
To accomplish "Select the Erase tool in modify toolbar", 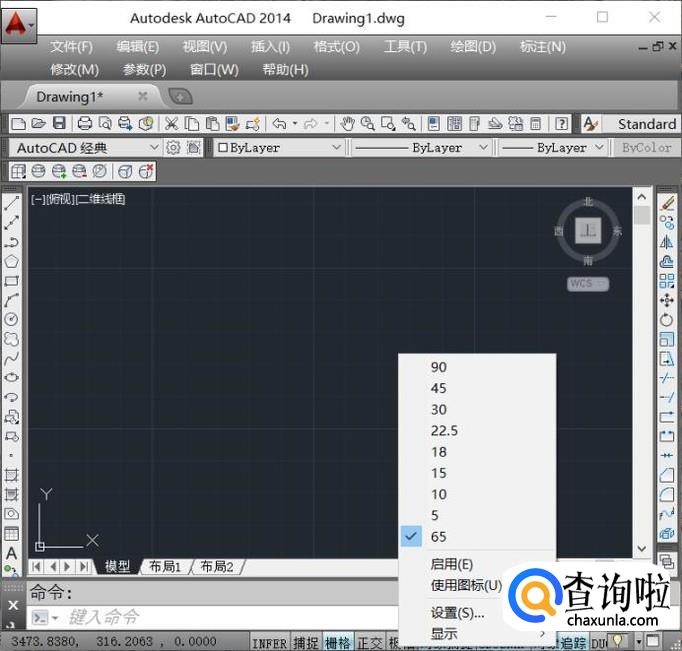I will click(667, 203).
